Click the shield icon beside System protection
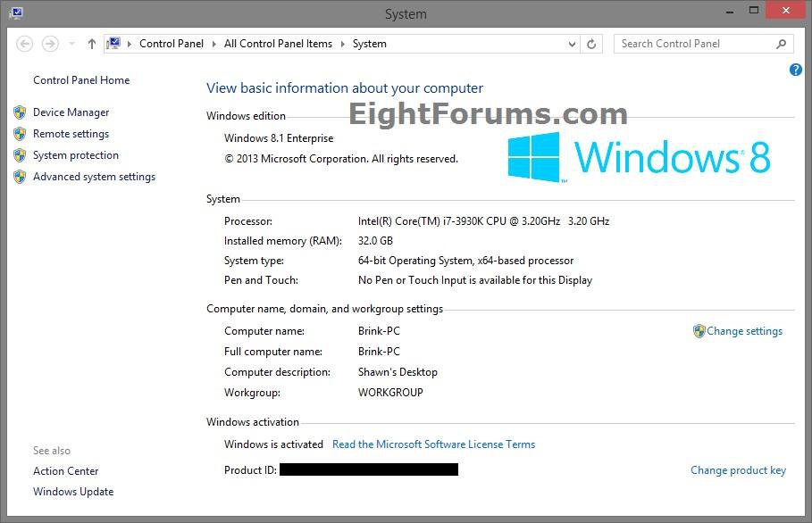The height and width of the screenshot is (523, 812). (x=20, y=155)
